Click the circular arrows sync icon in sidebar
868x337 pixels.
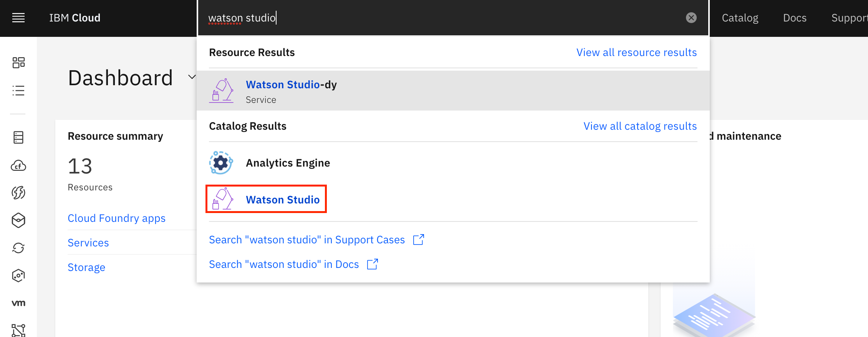pos(18,248)
